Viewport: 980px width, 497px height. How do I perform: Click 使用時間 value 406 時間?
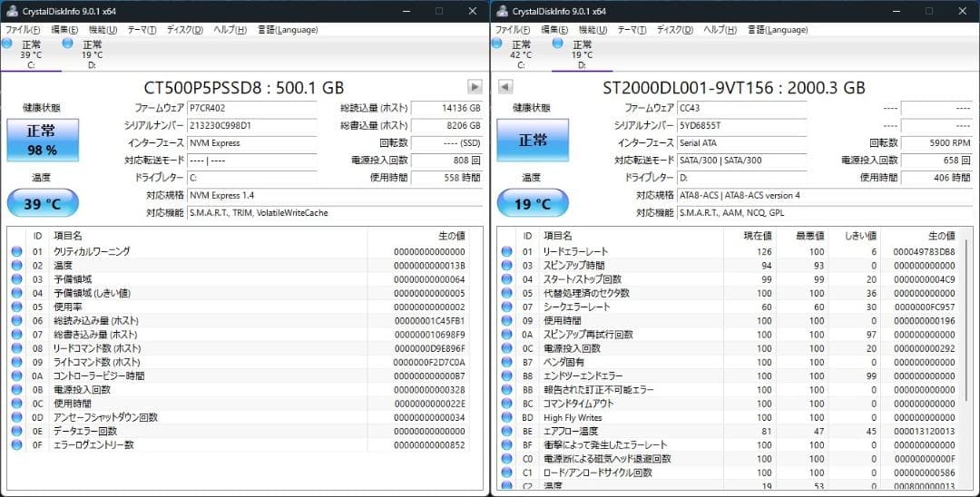pyautogui.click(x=936, y=178)
